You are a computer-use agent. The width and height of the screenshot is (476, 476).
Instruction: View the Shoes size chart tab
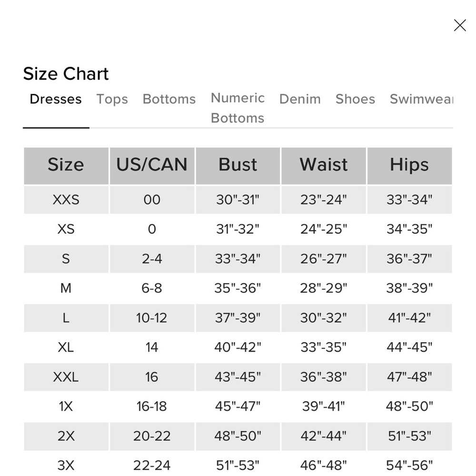[355, 99]
